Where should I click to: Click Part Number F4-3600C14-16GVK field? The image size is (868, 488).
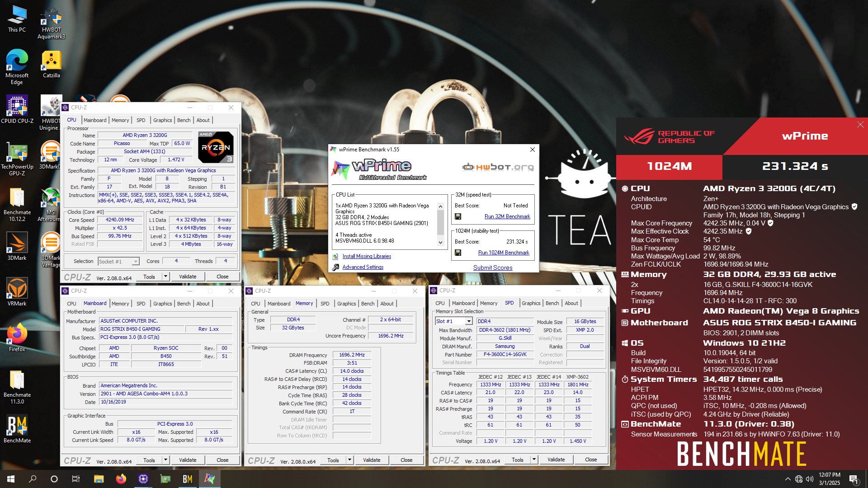[505, 354]
